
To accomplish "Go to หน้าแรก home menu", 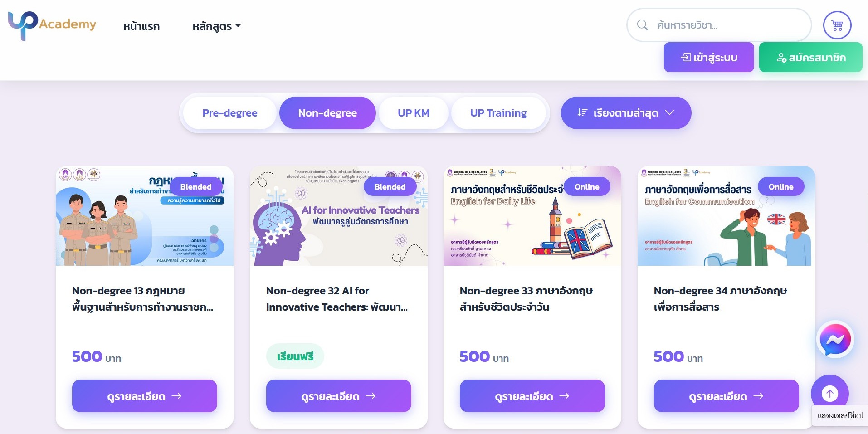I will point(141,26).
